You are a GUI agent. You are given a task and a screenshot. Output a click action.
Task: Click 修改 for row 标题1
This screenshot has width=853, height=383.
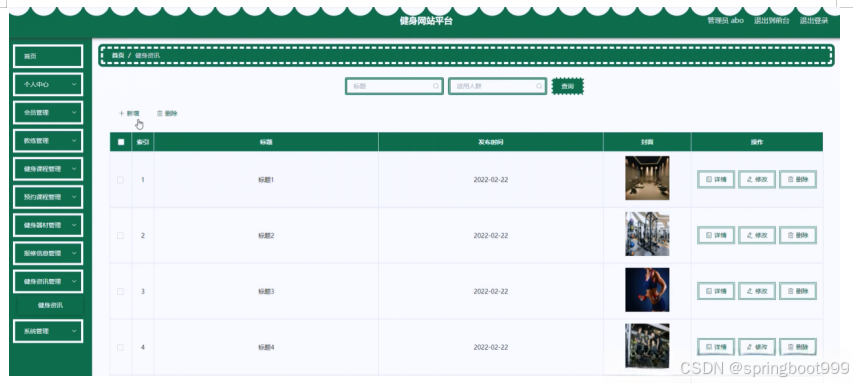pyautogui.click(x=757, y=180)
